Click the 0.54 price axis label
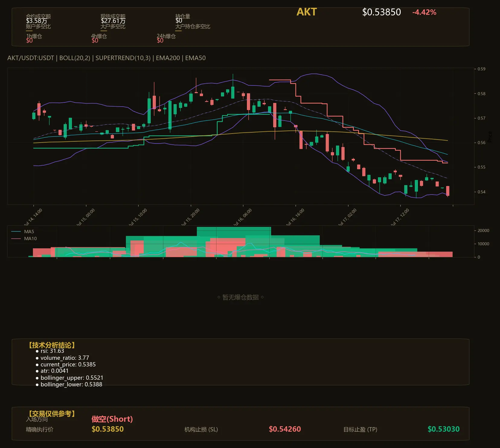Screen dimensions: 500x448 pyautogui.click(x=481, y=192)
